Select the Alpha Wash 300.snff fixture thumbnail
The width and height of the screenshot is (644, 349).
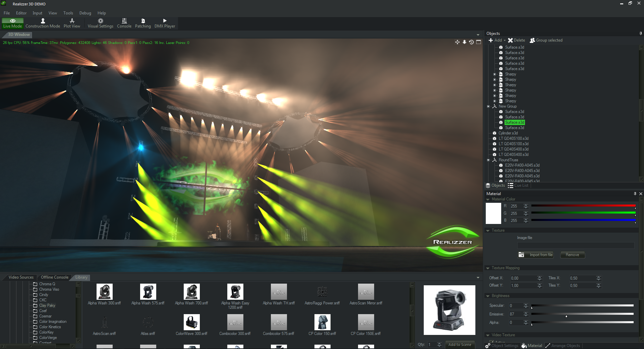click(x=104, y=292)
